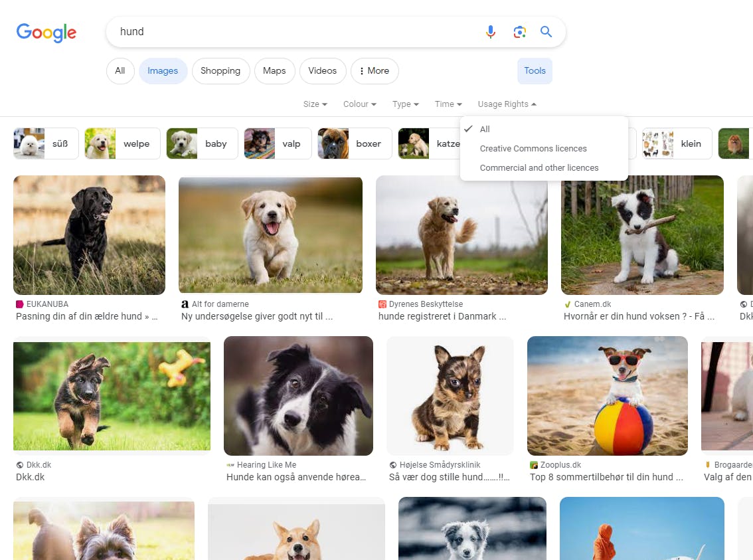Image resolution: width=753 pixels, height=560 pixels.
Task: Open 'Top 8 sommertilbehør til din hund' link
Action: click(x=606, y=478)
